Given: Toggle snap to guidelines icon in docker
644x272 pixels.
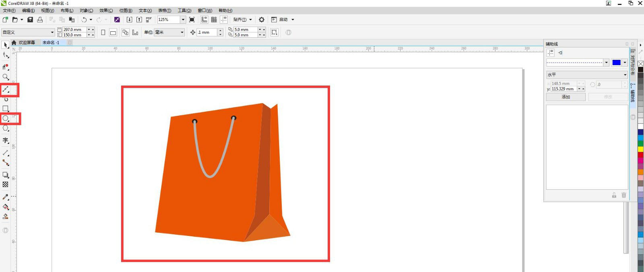Looking at the screenshot, I should coord(560,52).
